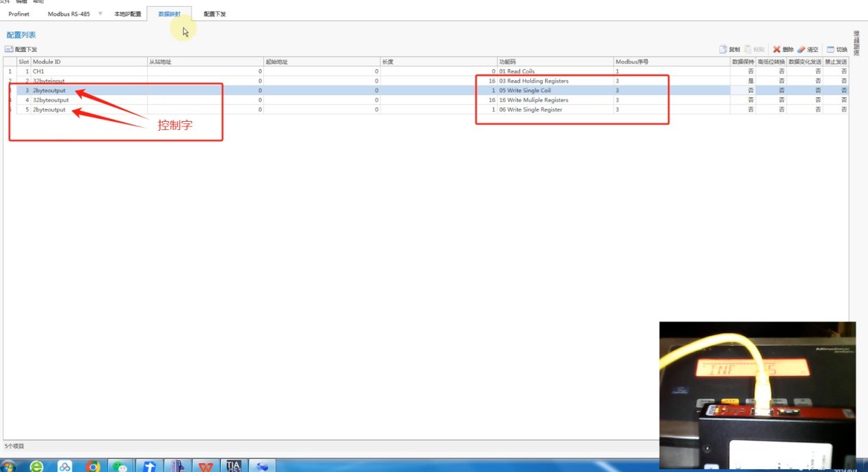Toggle 高低位转换 in slot 4 32byteoutput row
The height and width of the screenshot is (472, 868).
coord(771,100)
